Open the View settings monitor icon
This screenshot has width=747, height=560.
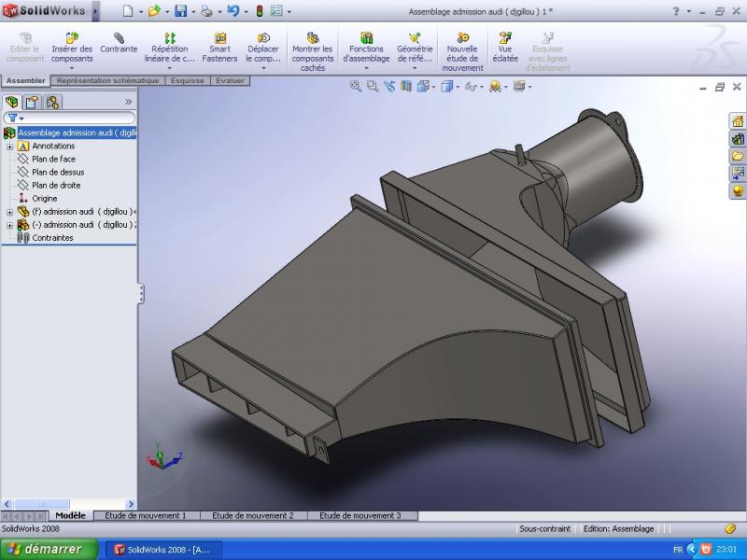click(x=519, y=86)
